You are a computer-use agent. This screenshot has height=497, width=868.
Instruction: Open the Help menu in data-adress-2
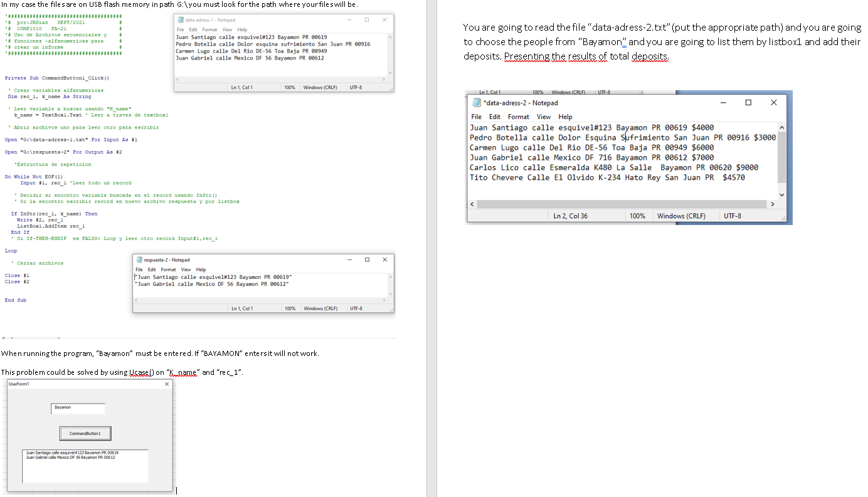click(x=565, y=117)
